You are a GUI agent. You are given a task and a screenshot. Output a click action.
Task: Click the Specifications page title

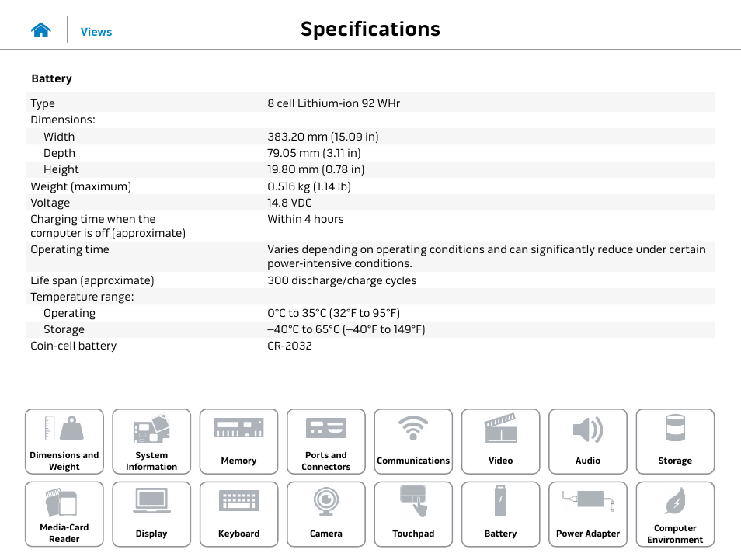point(370,30)
